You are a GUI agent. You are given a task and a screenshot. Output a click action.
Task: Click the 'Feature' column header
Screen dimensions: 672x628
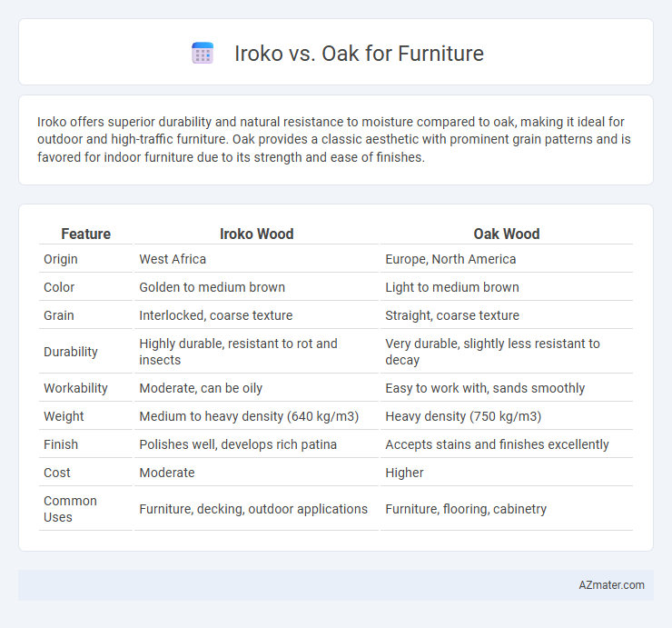click(x=85, y=234)
